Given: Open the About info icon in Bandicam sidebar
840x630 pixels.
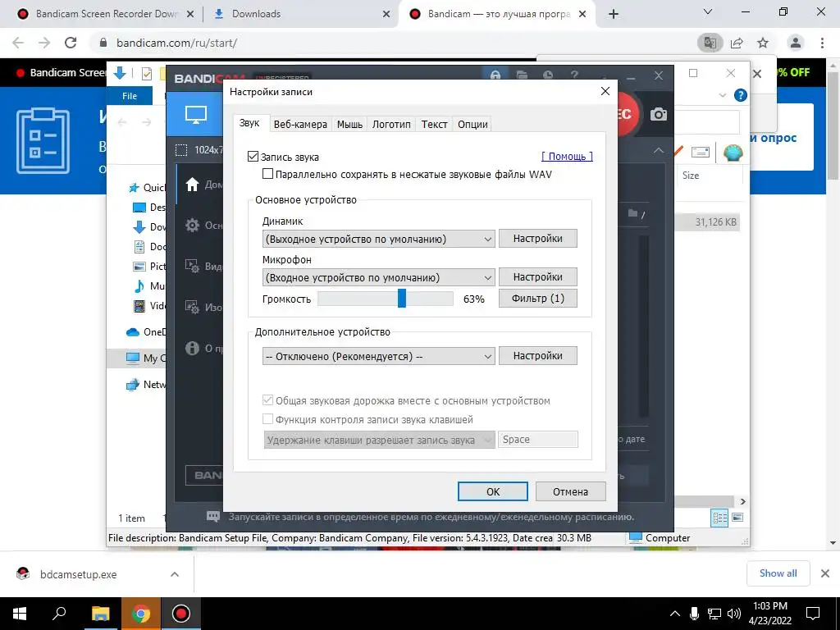Looking at the screenshot, I should coord(192,348).
